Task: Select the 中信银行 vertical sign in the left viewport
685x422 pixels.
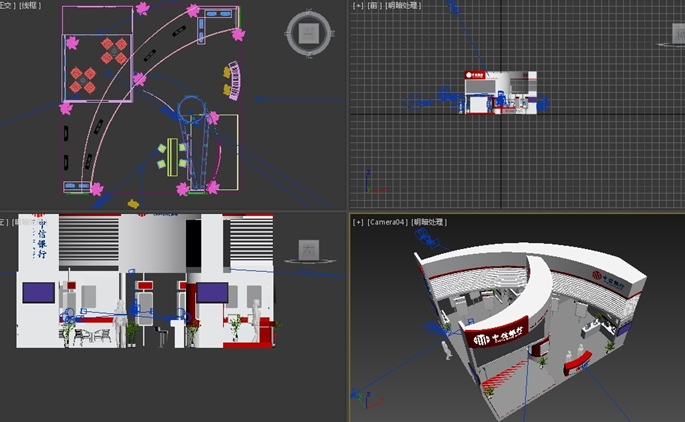Action: click(42, 238)
